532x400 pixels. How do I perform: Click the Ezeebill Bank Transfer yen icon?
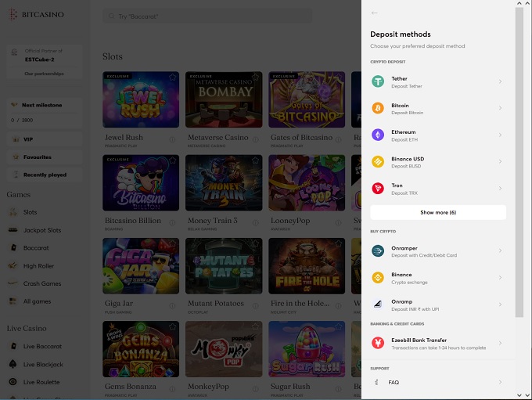pos(378,343)
